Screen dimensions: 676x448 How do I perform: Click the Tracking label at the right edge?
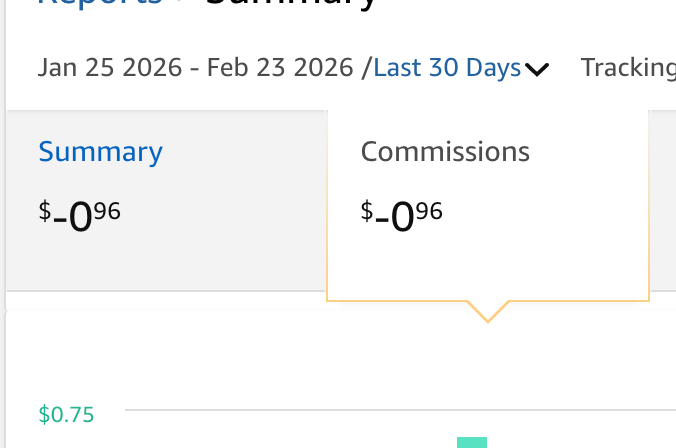tap(628, 68)
